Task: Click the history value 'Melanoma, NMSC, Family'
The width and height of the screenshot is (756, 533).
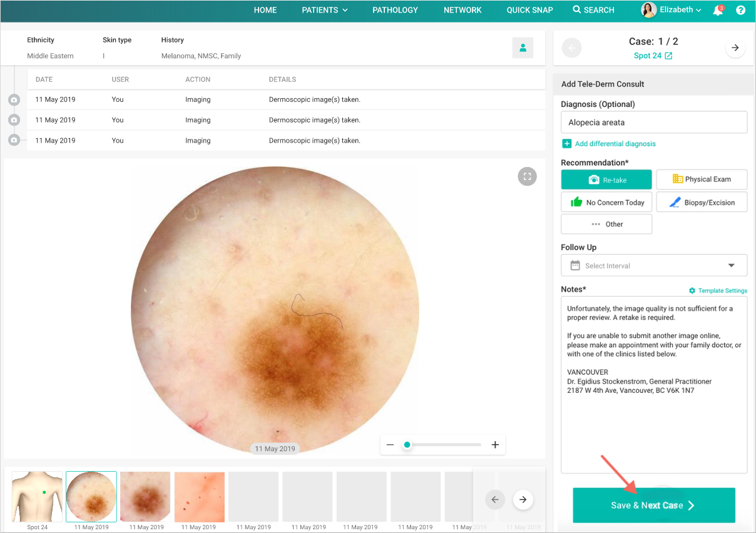Action: click(x=201, y=56)
